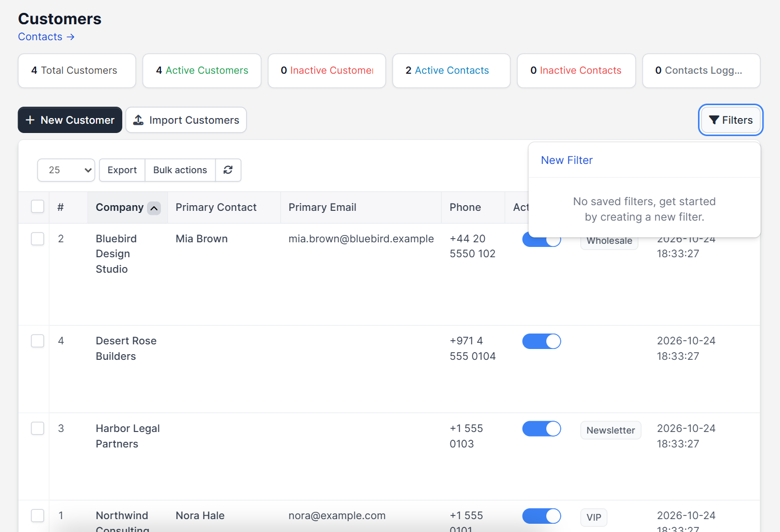The height and width of the screenshot is (532, 780).
Task: Click Desert Rose Builders date 2026-10-24
Action: point(686,348)
